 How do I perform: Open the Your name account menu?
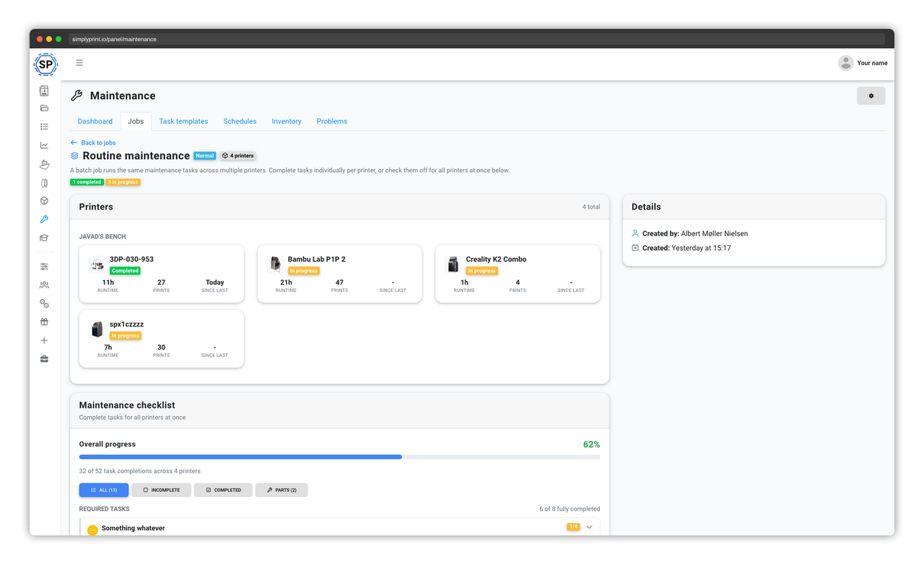click(872, 63)
